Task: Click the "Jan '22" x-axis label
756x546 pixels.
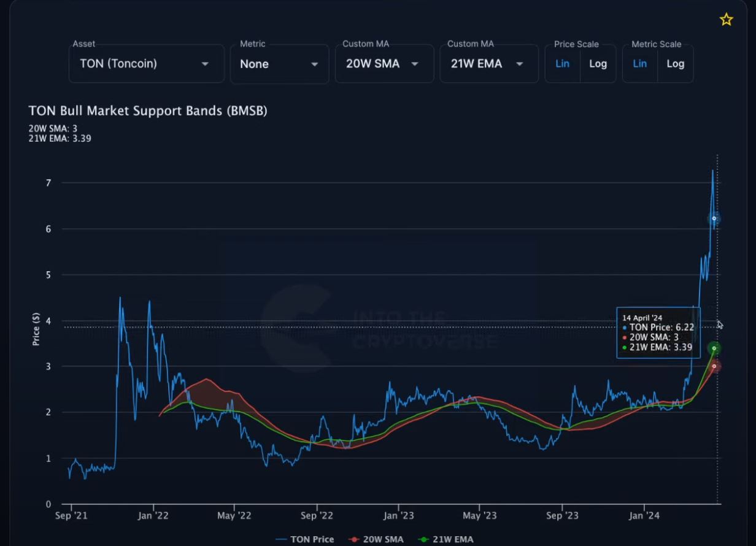Action: click(x=153, y=516)
